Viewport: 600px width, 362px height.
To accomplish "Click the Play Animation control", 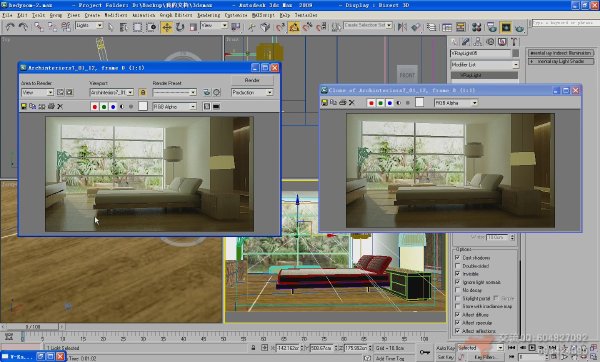I will click(532, 348).
